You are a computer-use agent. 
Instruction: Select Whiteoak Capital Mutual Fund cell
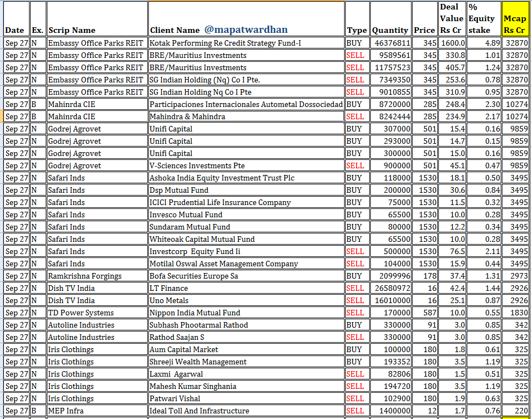point(246,240)
